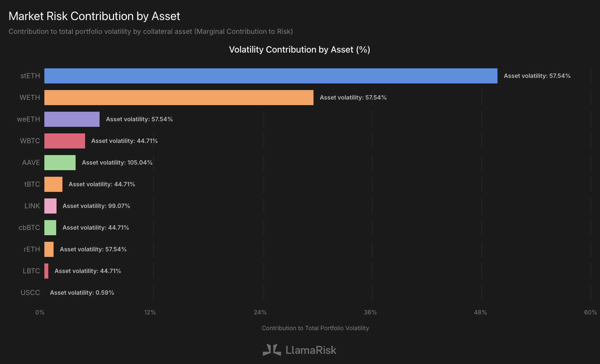
Task: Click the orange tBTC bar
Action: (x=53, y=184)
